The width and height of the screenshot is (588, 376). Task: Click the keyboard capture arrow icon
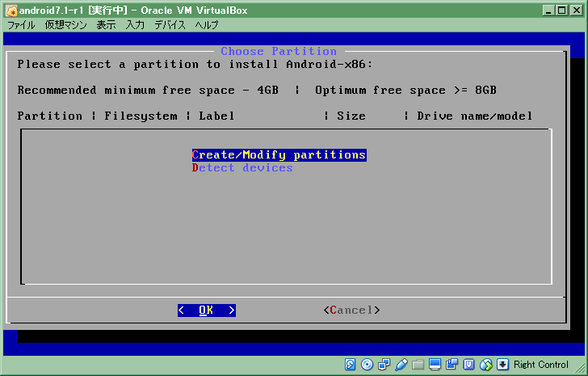click(503, 364)
